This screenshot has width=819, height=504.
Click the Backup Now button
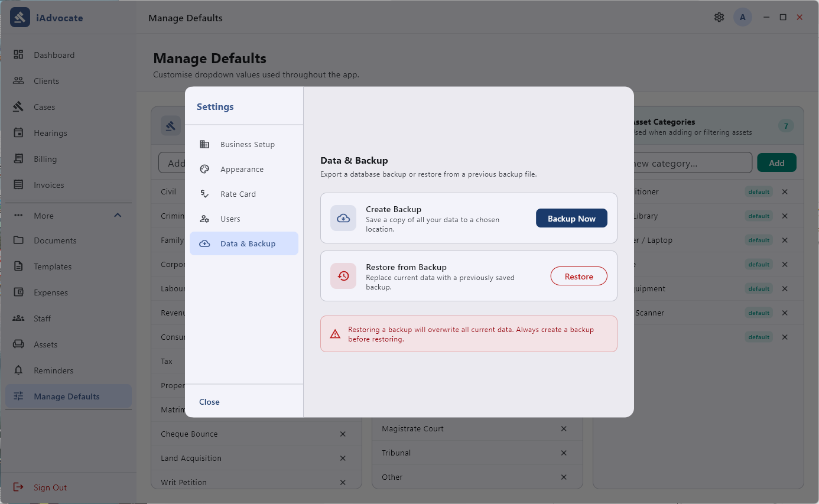point(571,218)
